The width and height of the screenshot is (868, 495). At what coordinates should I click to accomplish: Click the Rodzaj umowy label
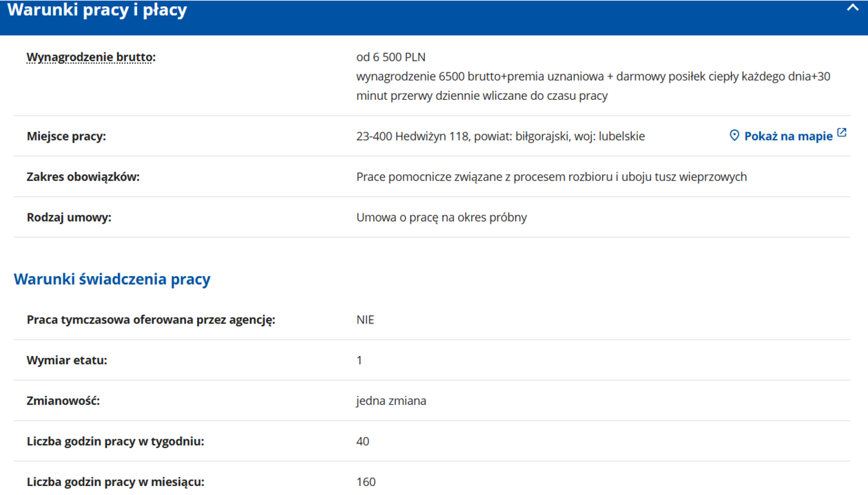(x=69, y=218)
